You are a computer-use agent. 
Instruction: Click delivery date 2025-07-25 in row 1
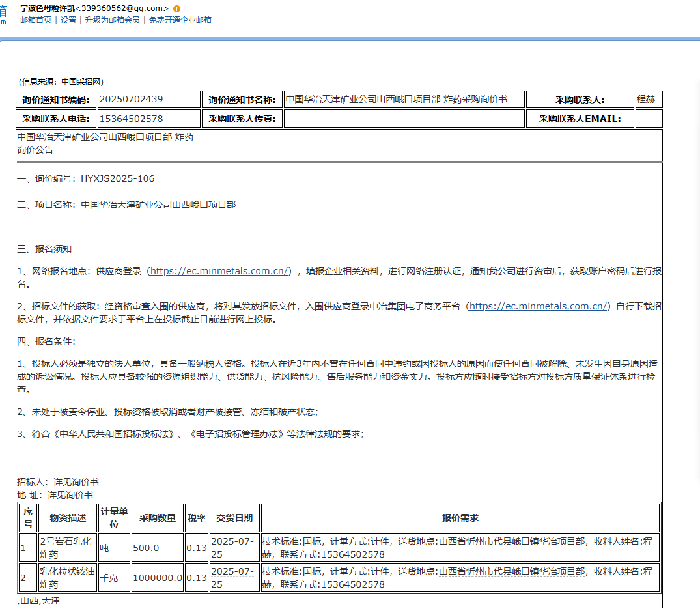point(234,548)
